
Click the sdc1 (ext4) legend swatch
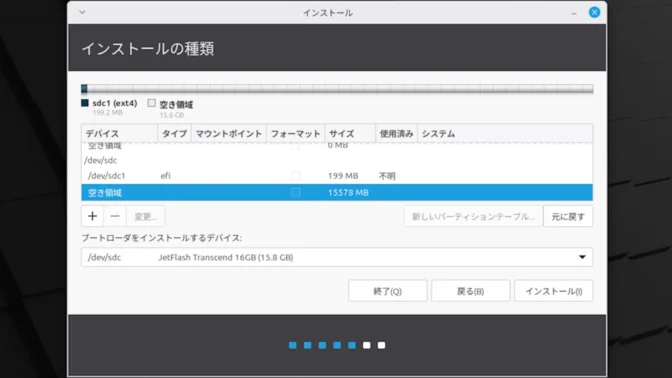pos(85,103)
